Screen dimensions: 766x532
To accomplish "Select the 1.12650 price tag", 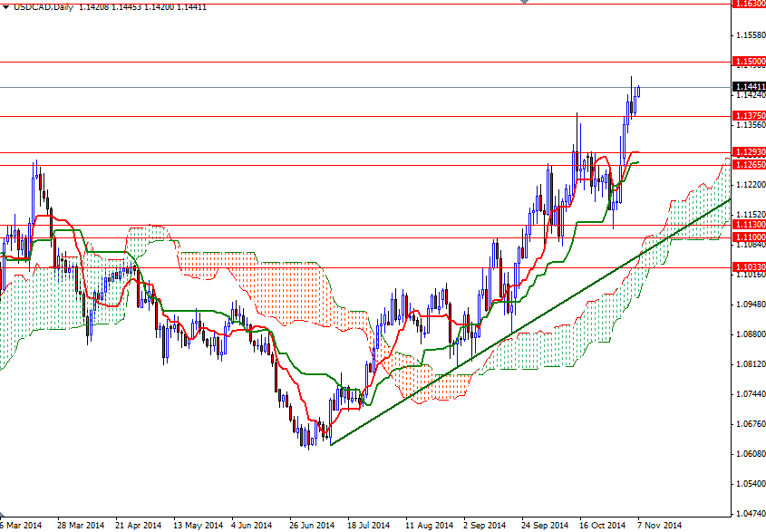I will (x=746, y=164).
